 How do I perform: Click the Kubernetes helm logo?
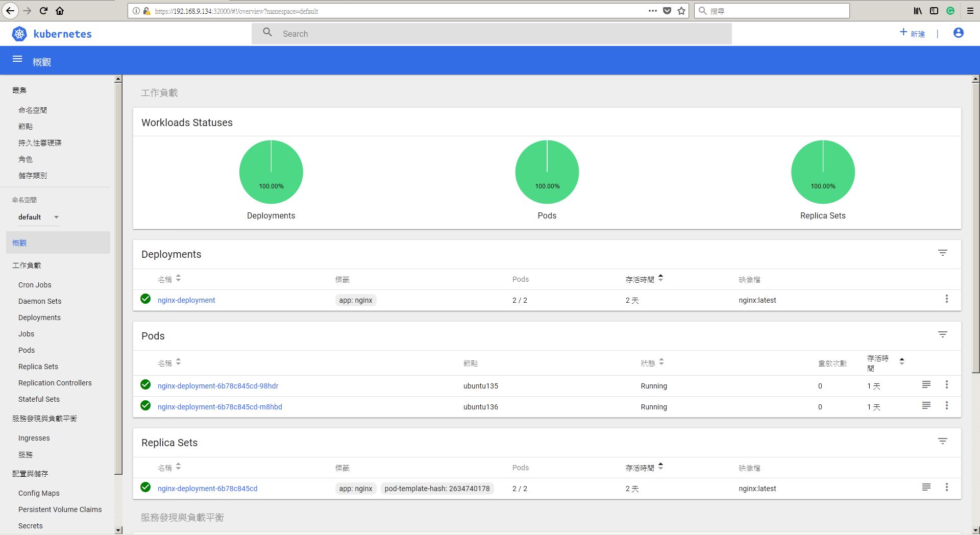(19, 34)
